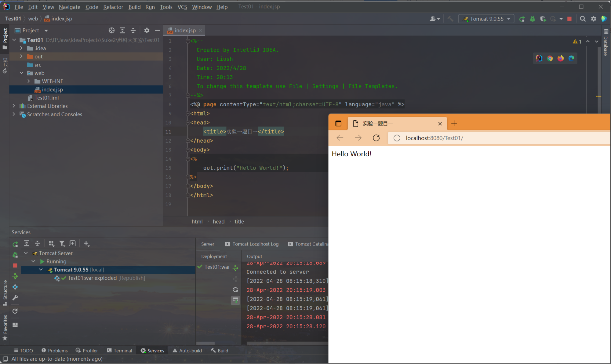This screenshot has width=611, height=364.
Task: Refresh the browser page
Action: coord(376,138)
